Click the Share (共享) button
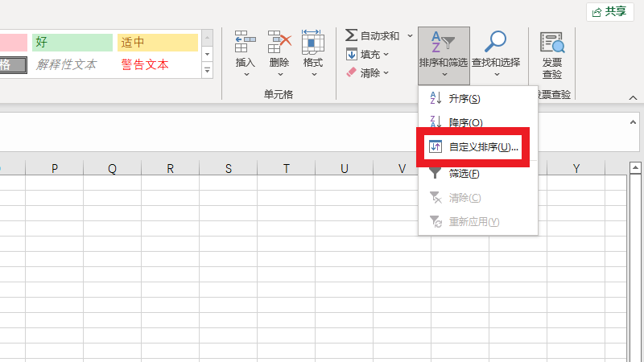Screen dimensions: 644x362 point(609,11)
